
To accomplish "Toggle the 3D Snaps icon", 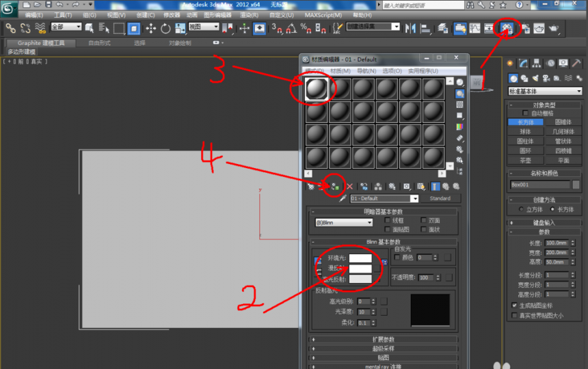I will pos(277,29).
